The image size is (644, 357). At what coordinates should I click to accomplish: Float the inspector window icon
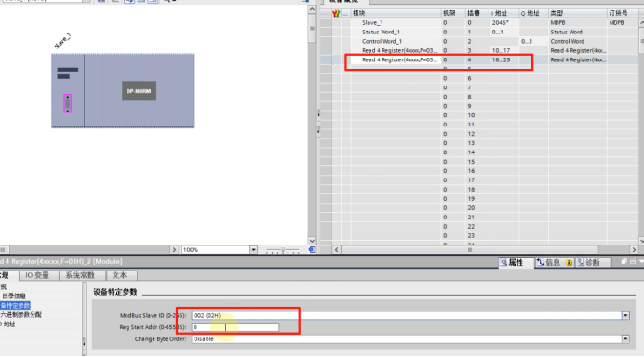tap(624, 262)
